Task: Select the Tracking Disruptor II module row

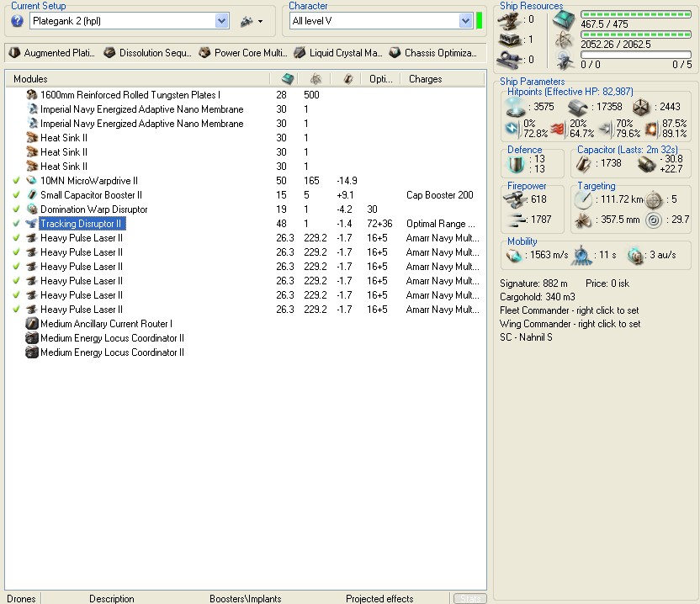Action: click(82, 224)
